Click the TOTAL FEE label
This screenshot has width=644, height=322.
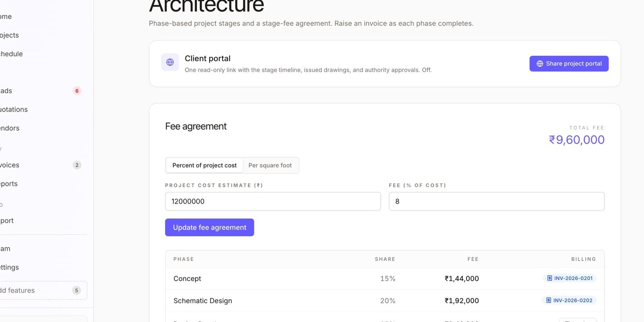point(586,128)
